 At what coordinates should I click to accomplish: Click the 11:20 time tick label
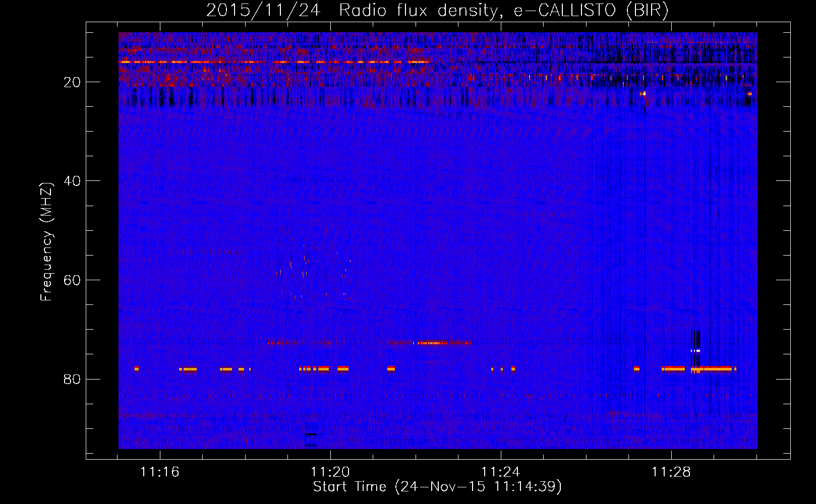330,472
